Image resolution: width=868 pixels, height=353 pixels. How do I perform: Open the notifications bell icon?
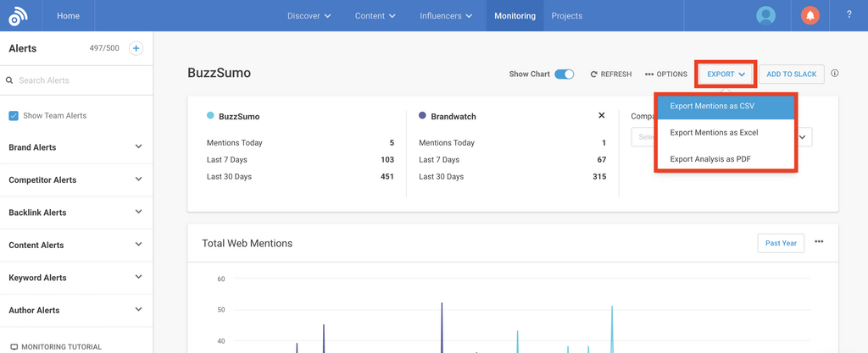810,15
